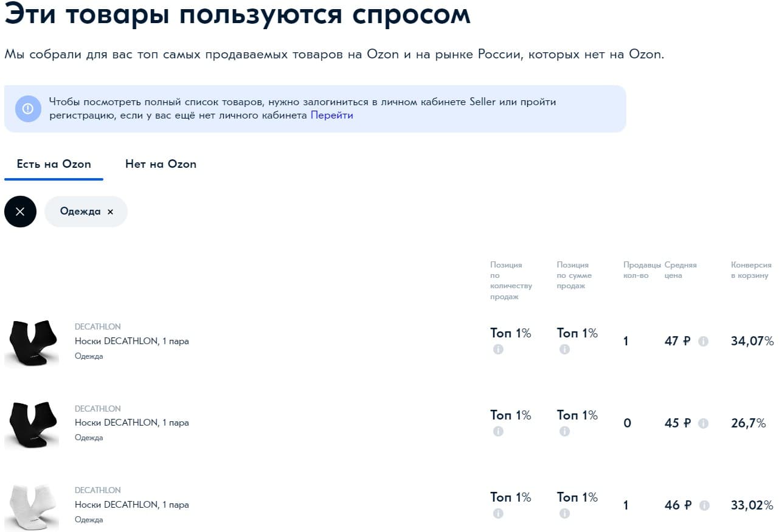The image size is (779, 532).
Task: Click column header Продавцы кол-во
Action: (642, 270)
